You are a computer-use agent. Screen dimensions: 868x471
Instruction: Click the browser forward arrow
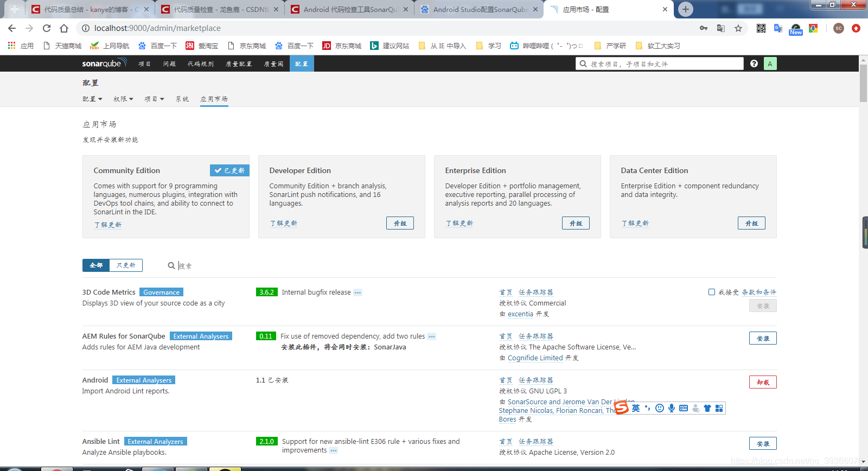click(29, 28)
